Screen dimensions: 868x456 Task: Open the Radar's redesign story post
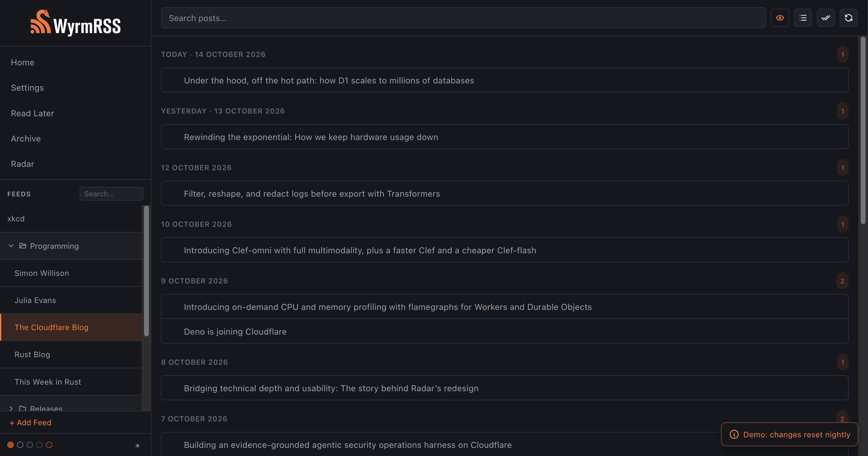point(505,388)
